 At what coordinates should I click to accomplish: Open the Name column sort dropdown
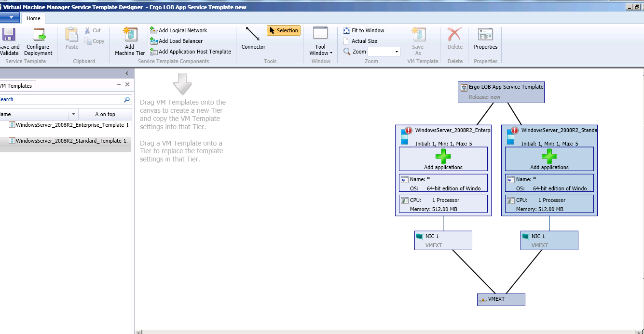[x=73, y=114]
